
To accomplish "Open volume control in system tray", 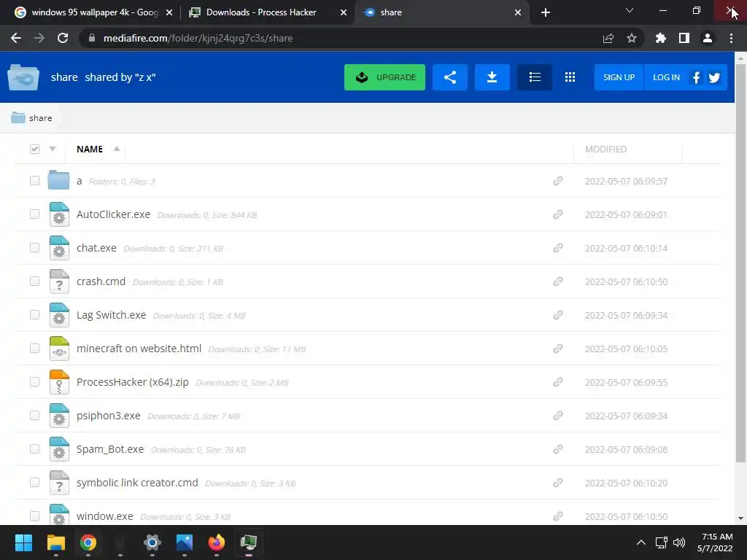I will pos(679,542).
